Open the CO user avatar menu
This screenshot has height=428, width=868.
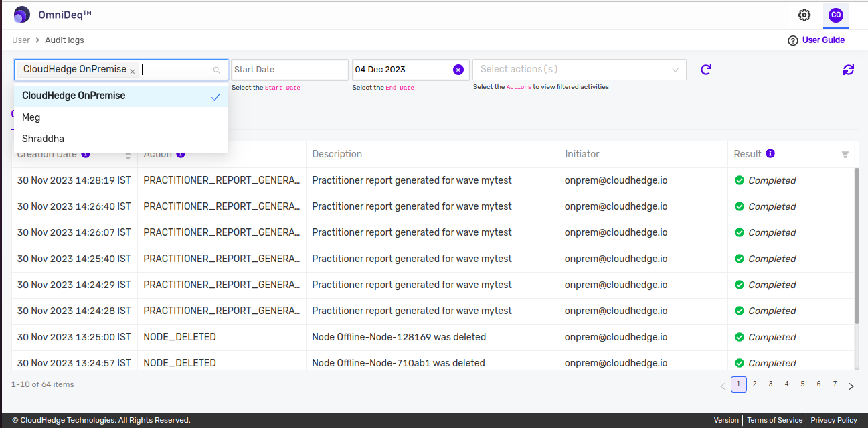836,15
